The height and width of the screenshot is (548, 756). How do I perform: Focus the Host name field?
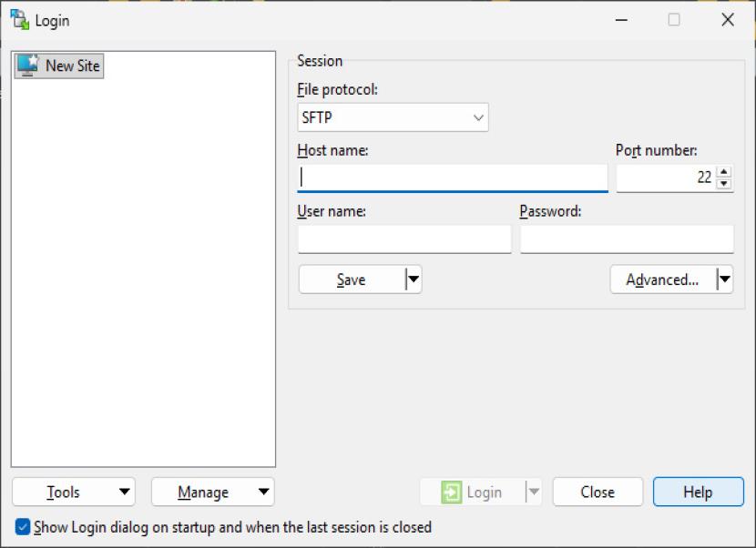(x=452, y=178)
